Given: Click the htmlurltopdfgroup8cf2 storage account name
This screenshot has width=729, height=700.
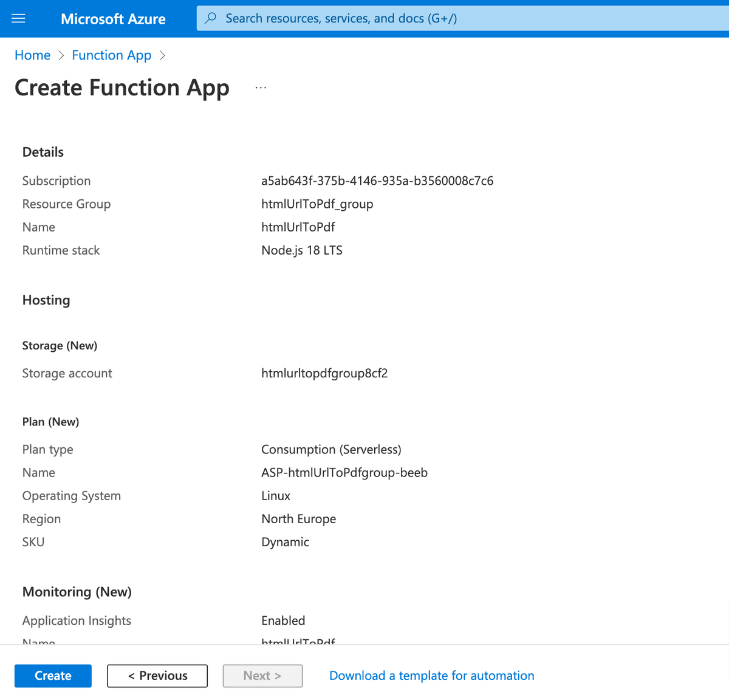Looking at the screenshot, I should coord(324,372).
